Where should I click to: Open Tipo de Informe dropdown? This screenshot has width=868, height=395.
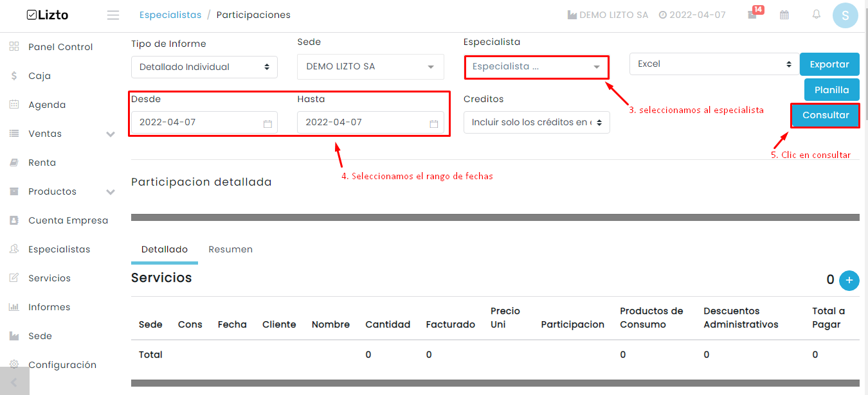204,67
